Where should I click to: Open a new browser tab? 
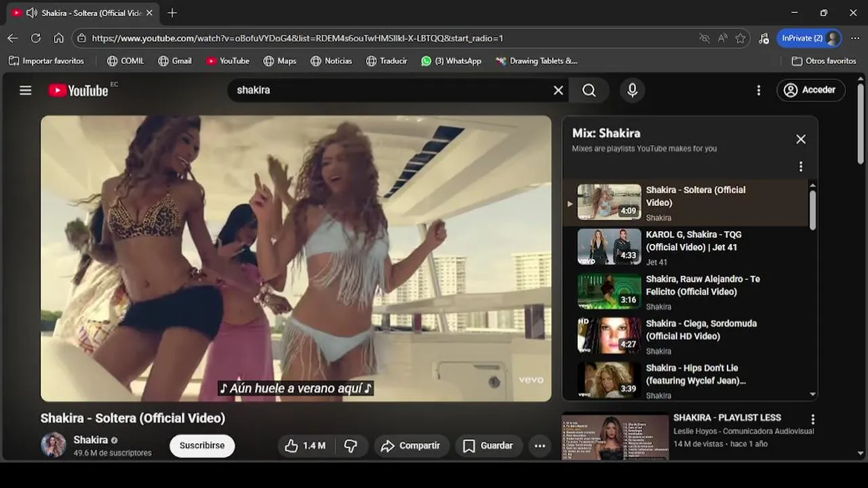click(x=172, y=13)
